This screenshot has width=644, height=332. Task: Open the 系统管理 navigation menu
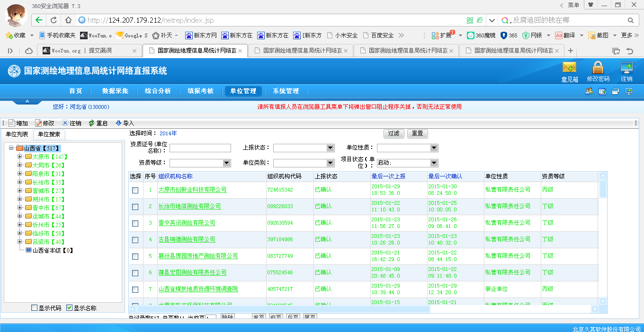click(x=286, y=91)
